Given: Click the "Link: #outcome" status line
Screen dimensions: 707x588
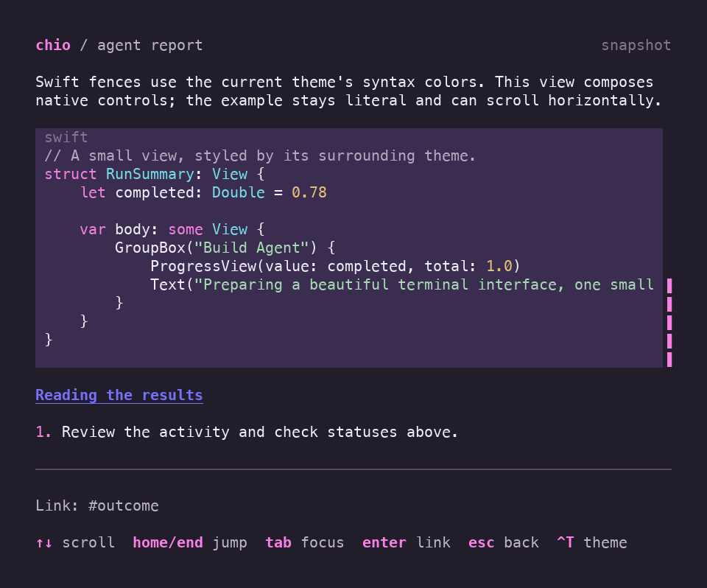Looking at the screenshot, I should click(97, 505).
